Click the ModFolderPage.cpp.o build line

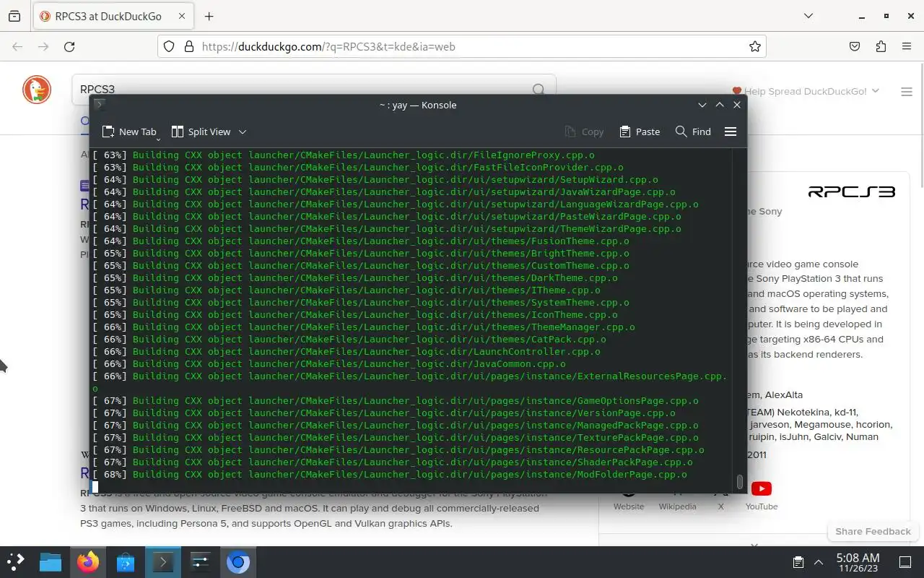390,475
